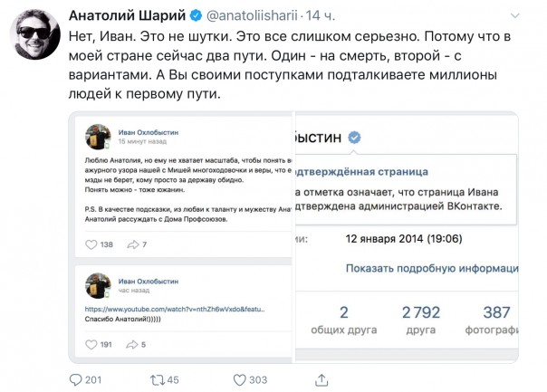Open the 387 фотографий counter
Image resolution: width=547 pixels, height=392 pixels.
point(497,321)
